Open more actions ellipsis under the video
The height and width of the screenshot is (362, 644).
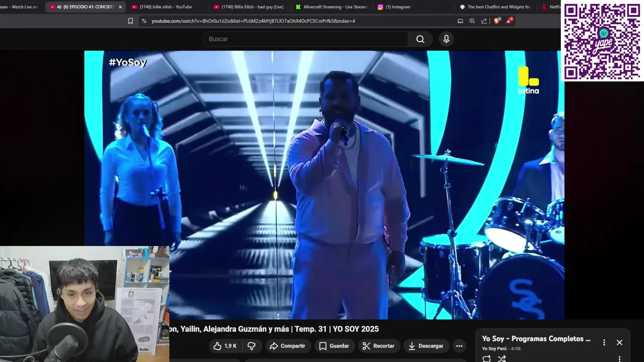click(x=459, y=346)
